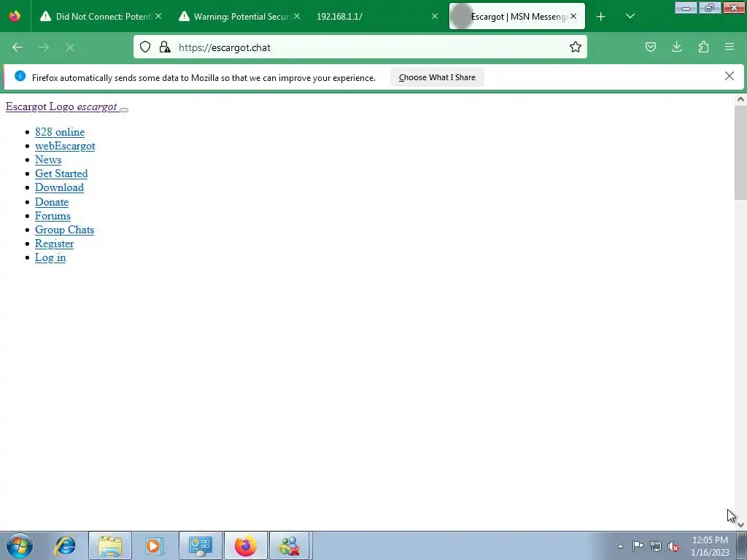Close the Did Not Connect tab

(158, 16)
